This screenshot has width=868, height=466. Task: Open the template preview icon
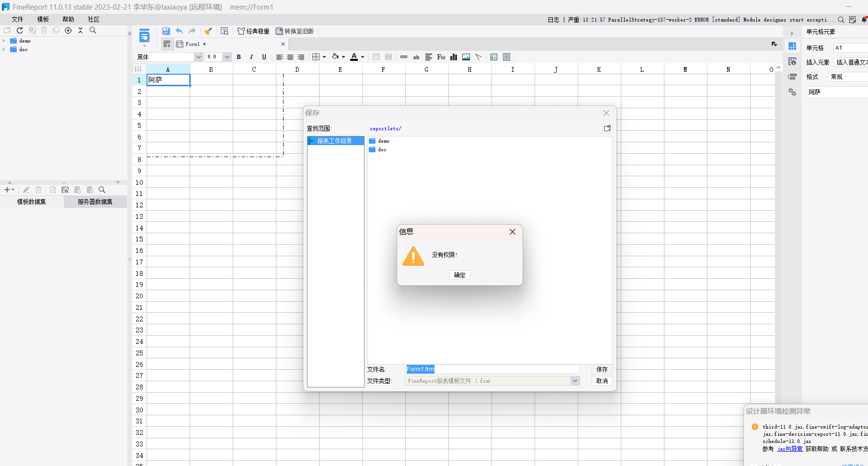144,36
